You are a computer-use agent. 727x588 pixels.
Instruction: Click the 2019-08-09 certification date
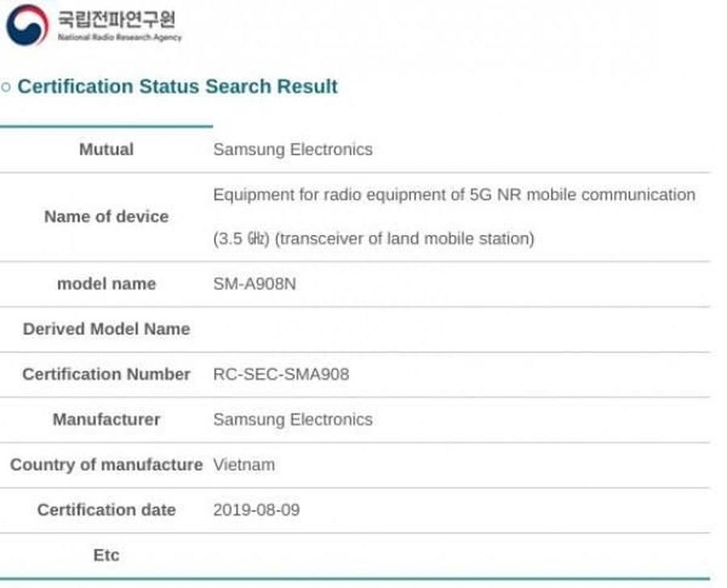pos(255,510)
